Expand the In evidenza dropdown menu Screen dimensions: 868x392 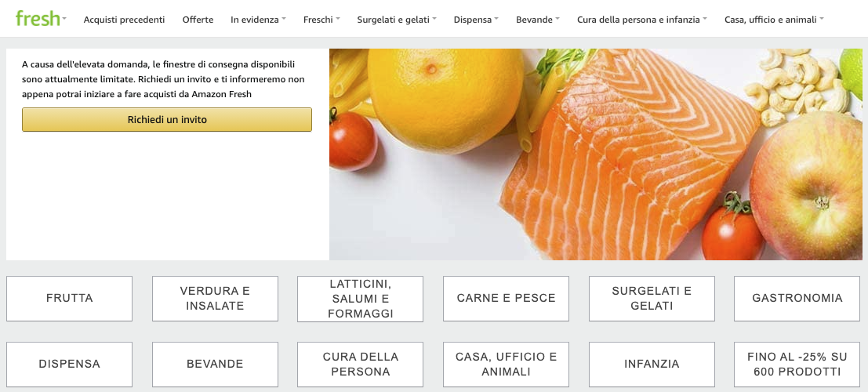point(258,20)
